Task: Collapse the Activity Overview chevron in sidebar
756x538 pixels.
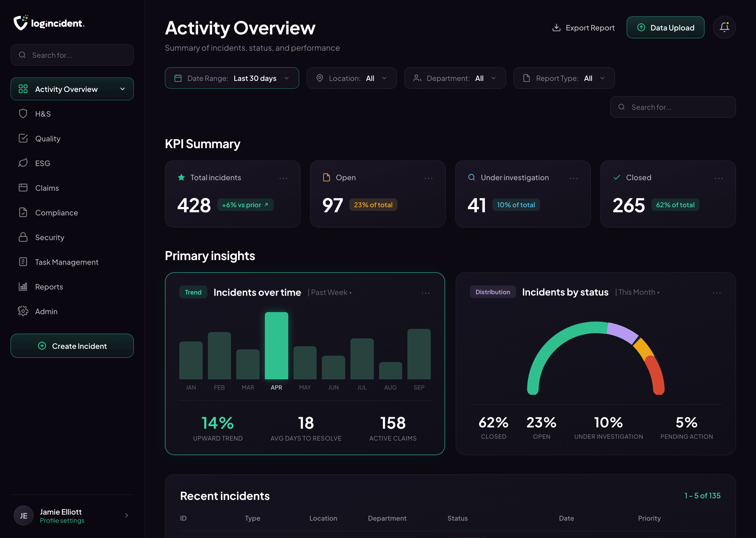Action: pyautogui.click(x=123, y=89)
